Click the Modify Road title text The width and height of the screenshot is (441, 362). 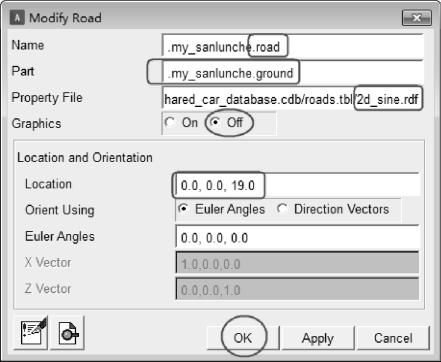tap(65, 18)
